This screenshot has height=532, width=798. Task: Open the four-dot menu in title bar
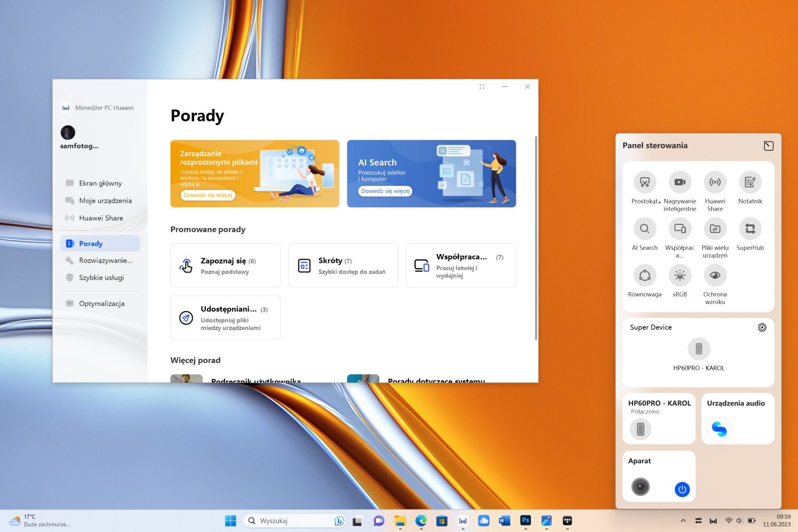482,87
